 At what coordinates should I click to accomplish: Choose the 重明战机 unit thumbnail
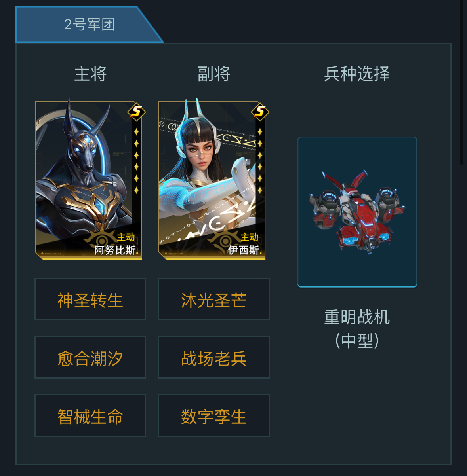pos(357,212)
